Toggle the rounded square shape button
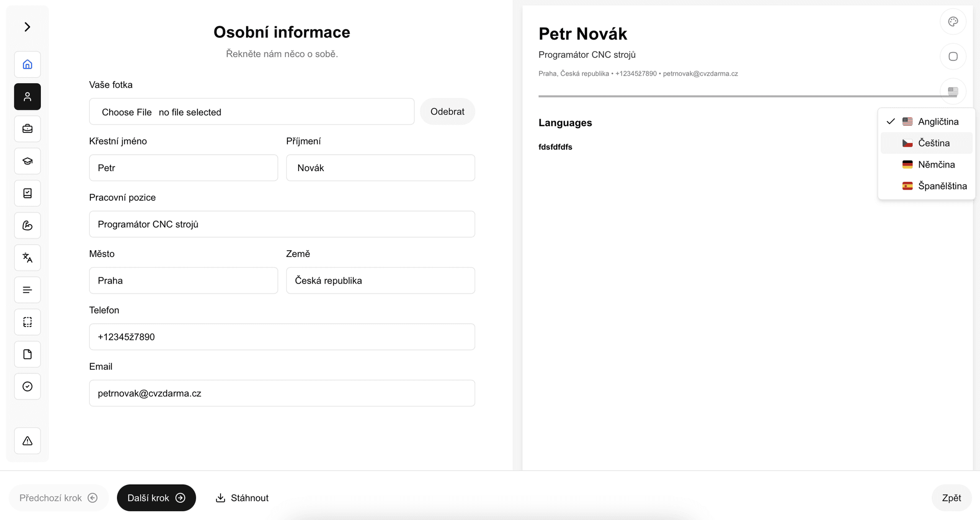The width and height of the screenshot is (980, 520). pos(952,57)
